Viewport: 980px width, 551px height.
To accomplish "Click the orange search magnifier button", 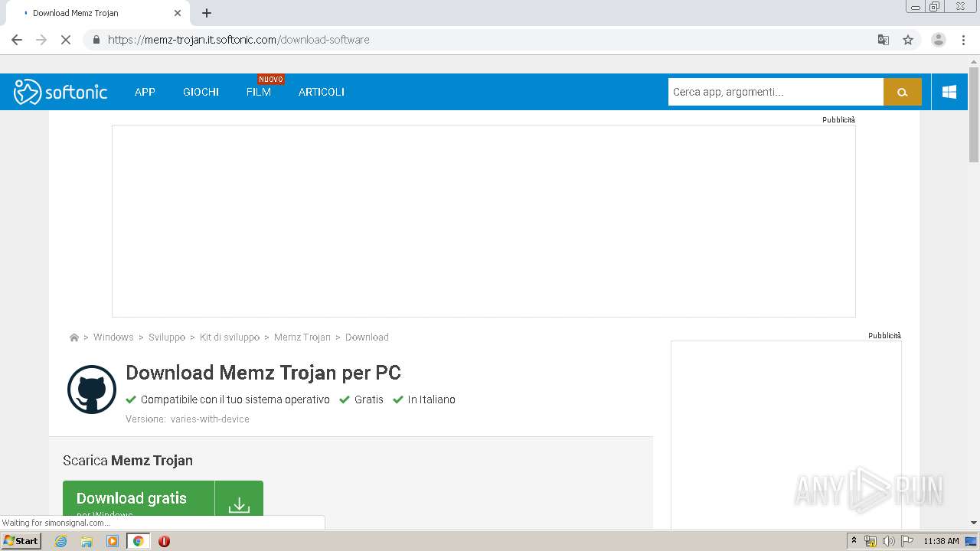I will click(x=903, y=92).
